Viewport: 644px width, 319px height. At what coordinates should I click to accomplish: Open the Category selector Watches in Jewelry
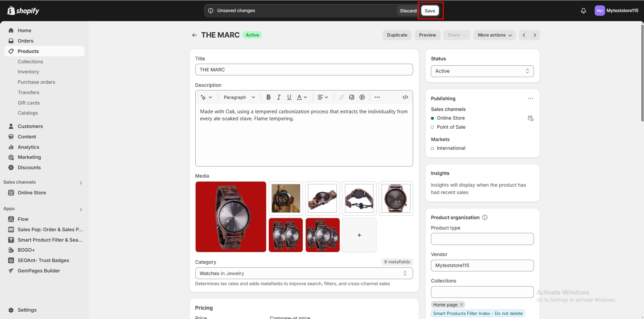tap(304, 273)
